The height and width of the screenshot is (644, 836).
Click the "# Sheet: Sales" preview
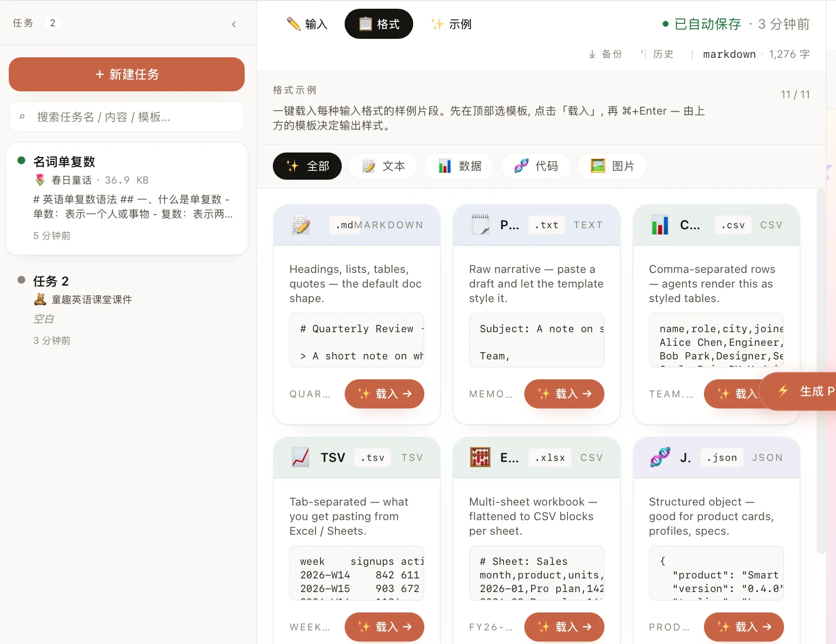tap(536, 574)
